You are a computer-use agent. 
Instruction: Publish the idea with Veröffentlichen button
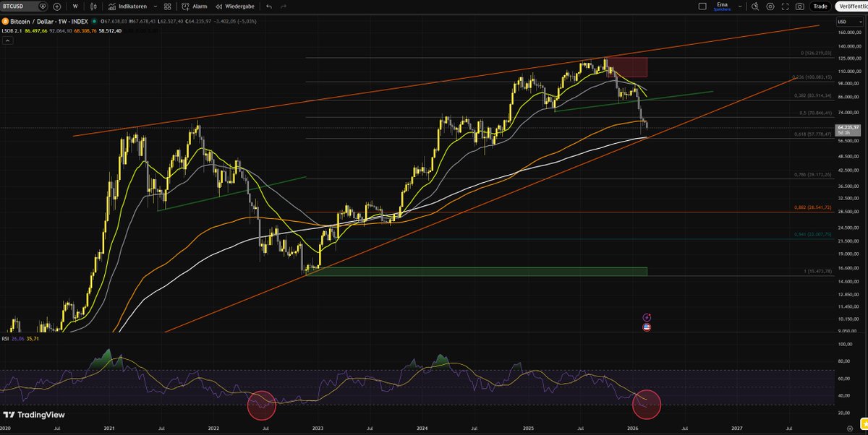click(x=852, y=6)
